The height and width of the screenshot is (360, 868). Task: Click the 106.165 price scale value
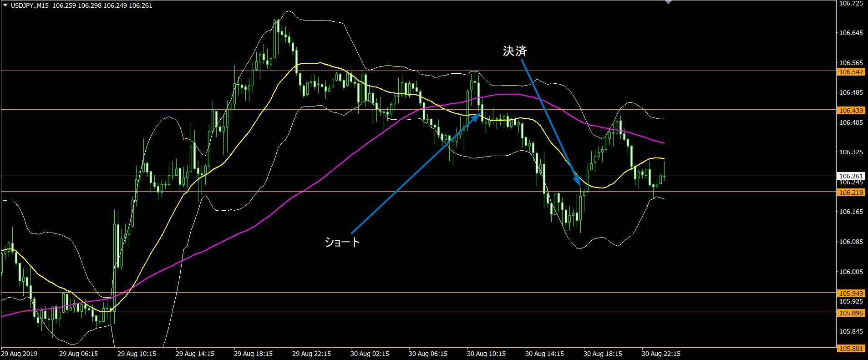(x=851, y=212)
